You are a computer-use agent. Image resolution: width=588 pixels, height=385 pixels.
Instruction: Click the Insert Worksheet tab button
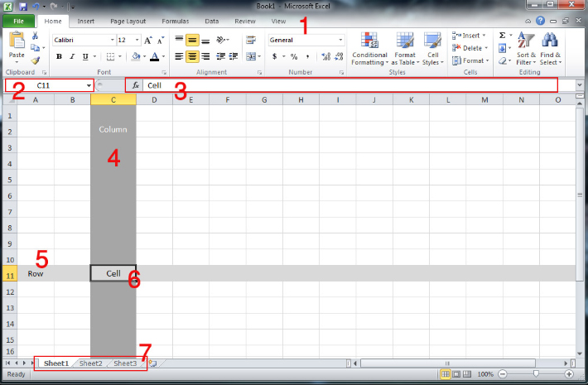pyautogui.click(x=152, y=363)
